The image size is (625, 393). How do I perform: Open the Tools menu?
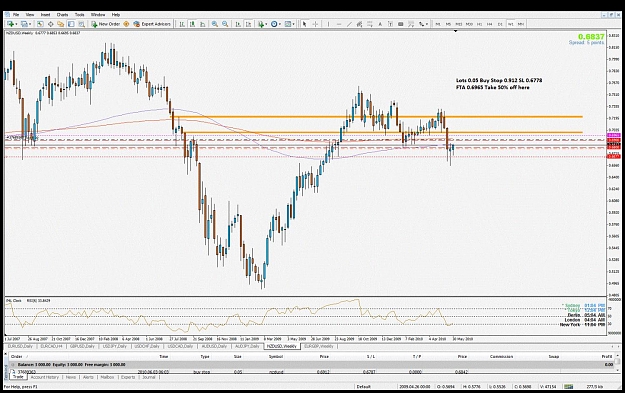[x=79, y=14]
